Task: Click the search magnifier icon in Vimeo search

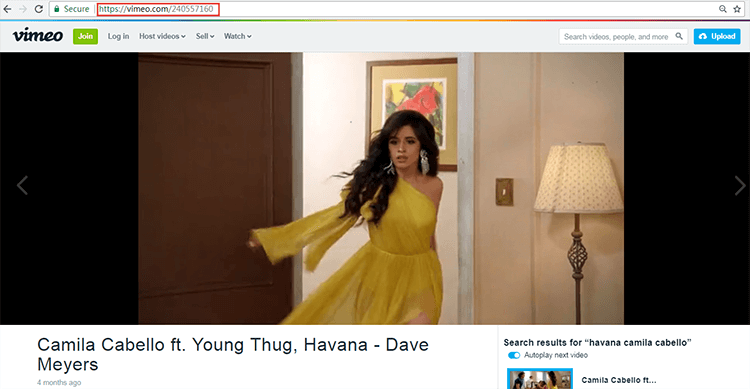Action: pyautogui.click(x=679, y=36)
